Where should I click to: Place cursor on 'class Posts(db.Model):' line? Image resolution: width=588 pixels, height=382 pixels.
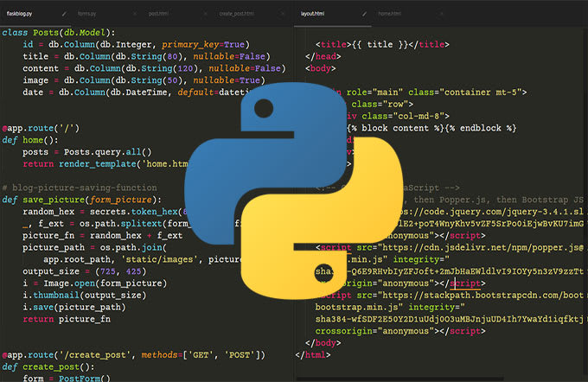tap(59, 33)
